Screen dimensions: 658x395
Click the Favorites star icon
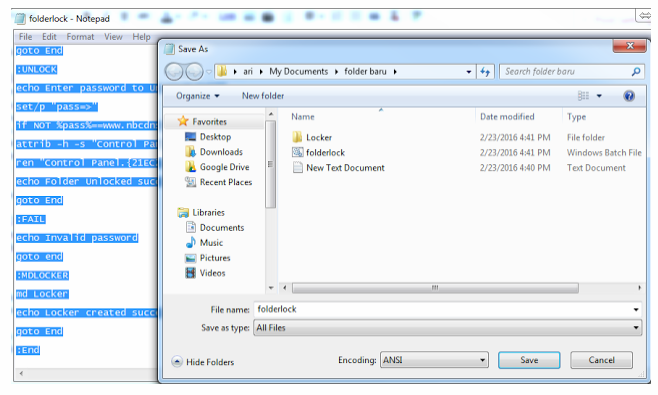[x=183, y=121]
